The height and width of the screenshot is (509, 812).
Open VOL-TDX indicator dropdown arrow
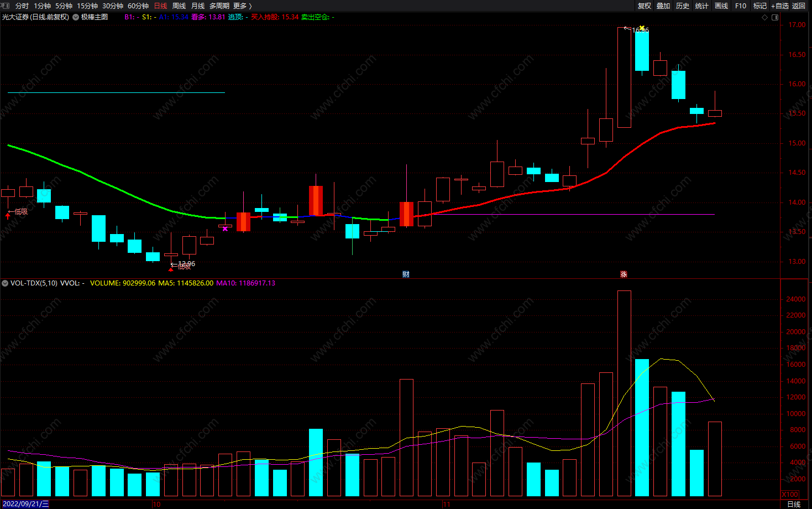(5, 283)
